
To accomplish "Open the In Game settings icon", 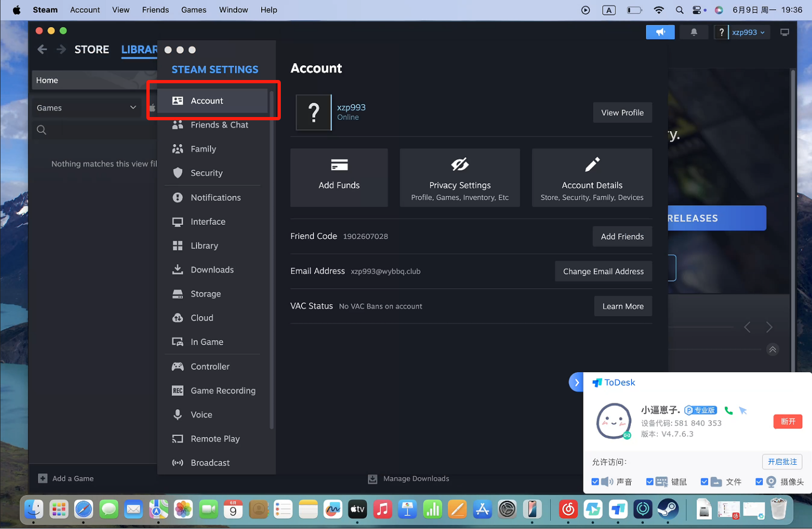I will click(x=177, y=342).
